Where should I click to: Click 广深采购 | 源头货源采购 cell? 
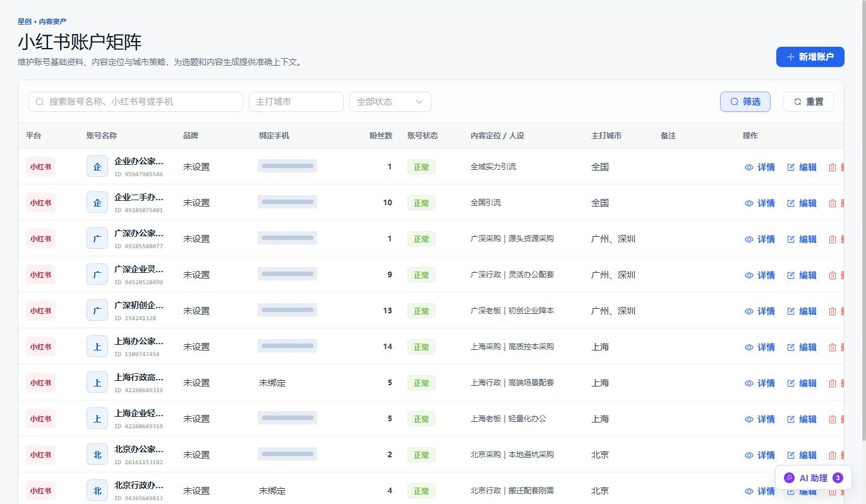pos(512,239)
